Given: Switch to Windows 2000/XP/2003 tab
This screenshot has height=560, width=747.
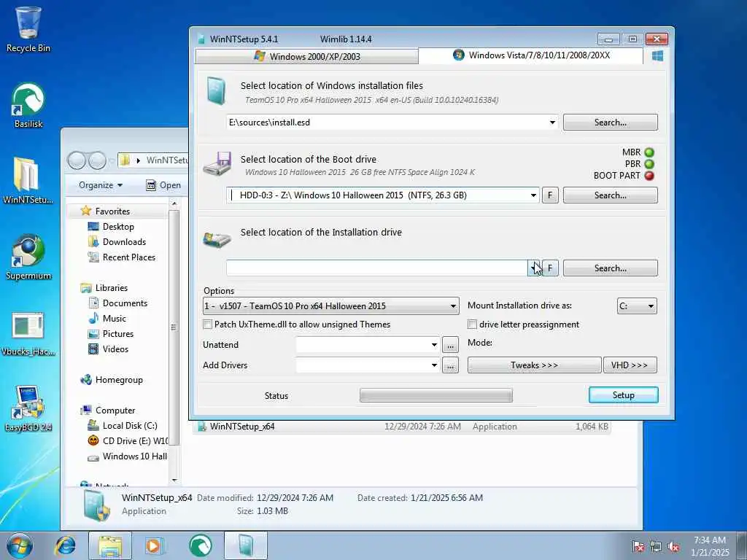Looking at the screenshot, I should tap(307, 56).
